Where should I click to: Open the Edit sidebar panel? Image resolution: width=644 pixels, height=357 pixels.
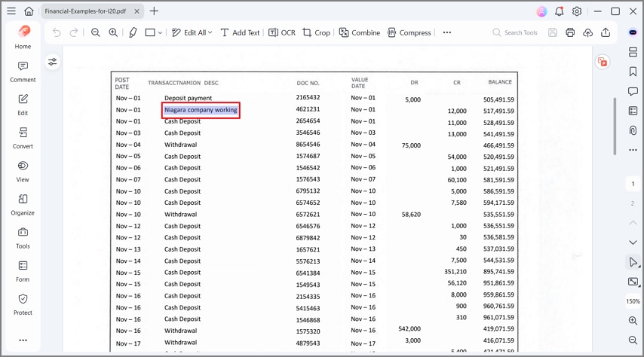[x=23, y=105]
